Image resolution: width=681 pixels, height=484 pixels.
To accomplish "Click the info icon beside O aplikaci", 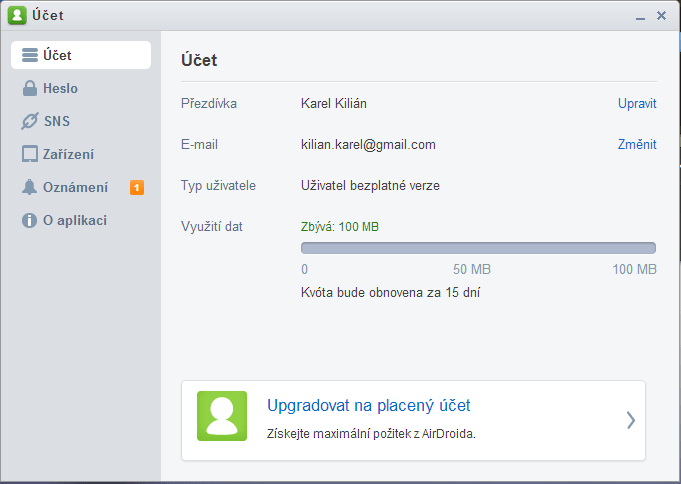I will coord(30,220).
